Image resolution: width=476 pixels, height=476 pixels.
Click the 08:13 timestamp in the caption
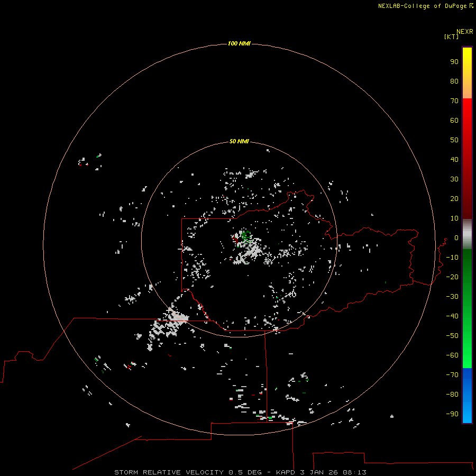pos(354,472)
